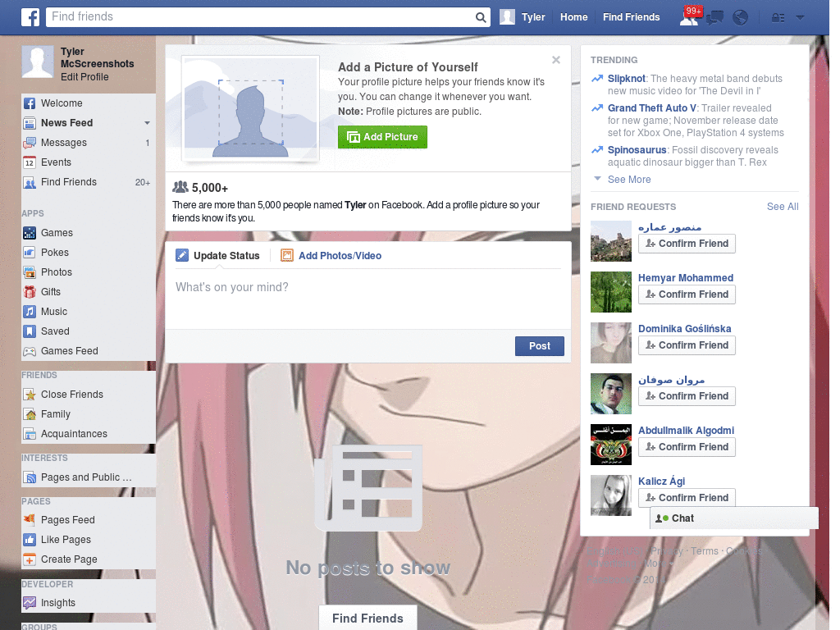This screenshot has width=840, height=630.
Task: Confirm friend request from منصور عماره
Action: pos(687,244)
